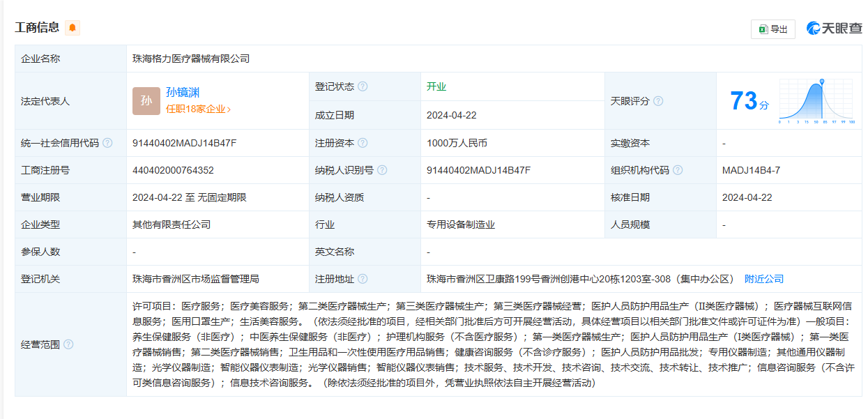Click help icon next to 经营范围
Screen dimensions: 868x419
pyautogui.click(x=68, y=344)
